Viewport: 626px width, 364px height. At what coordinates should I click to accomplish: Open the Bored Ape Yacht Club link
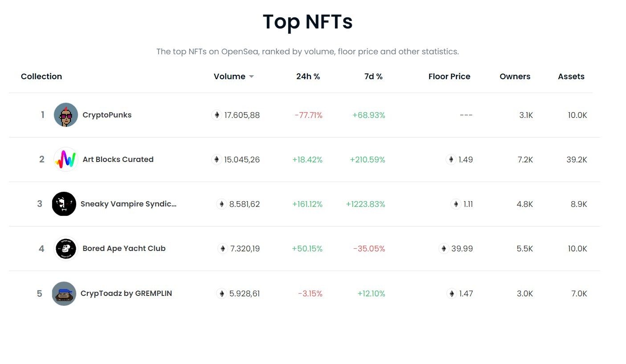pyautogui.click(x=124, y=248)
